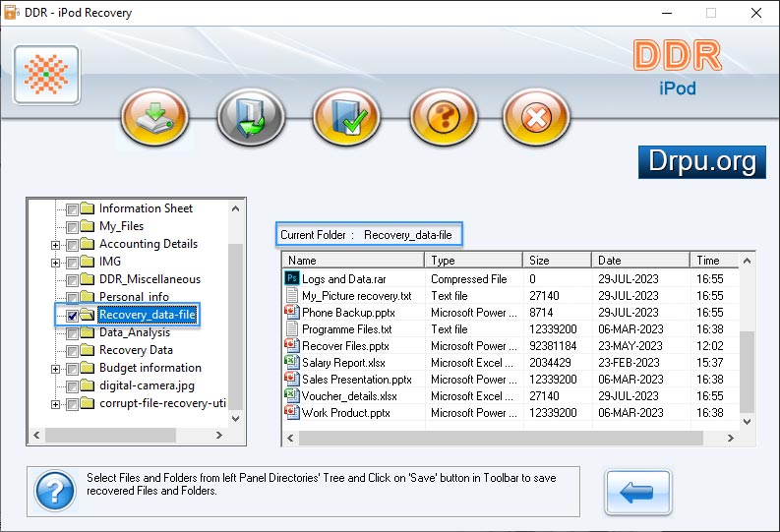Image resolution: width=780 pixels, height=532 pixels.
Task: Click the My_Files folder icon
Action: point(88,226)
